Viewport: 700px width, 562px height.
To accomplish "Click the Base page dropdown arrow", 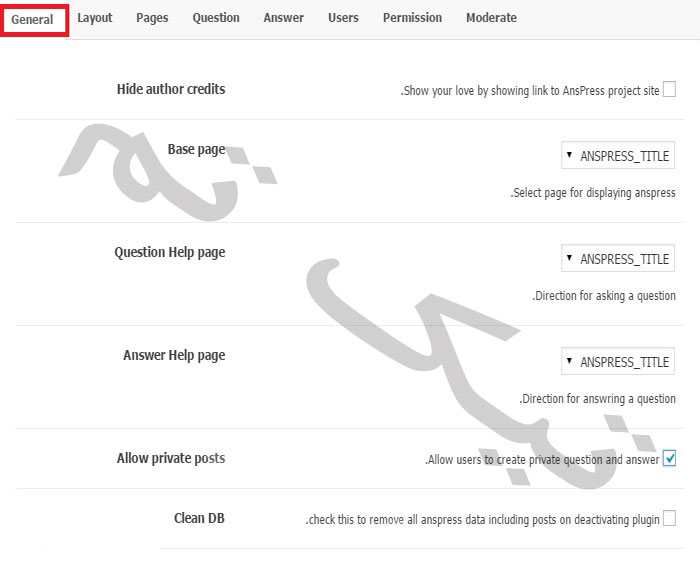I will click(569, 155).
